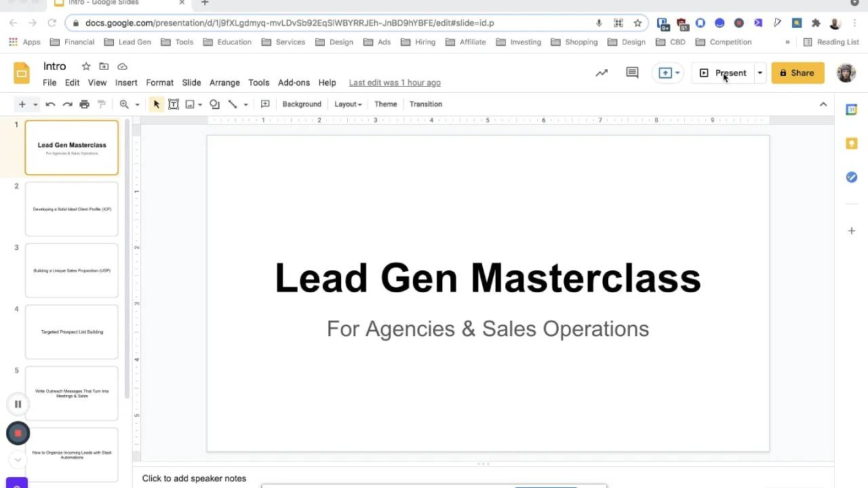Open the Layout dropdown
Screen dimensions: 868x488
(347, 104)
